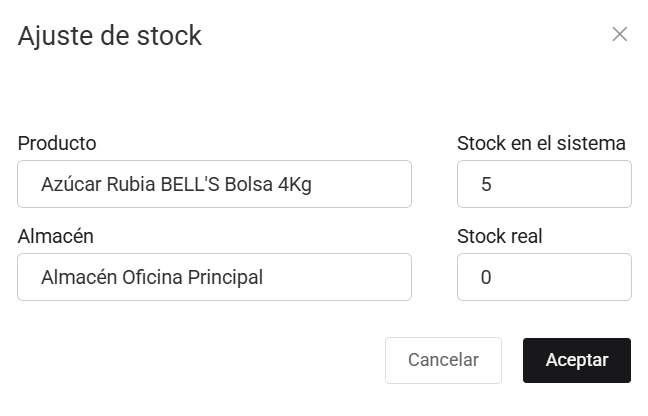The image size is (648, 416).
Task: Click the Stock real label
Action: coord(500,236)
